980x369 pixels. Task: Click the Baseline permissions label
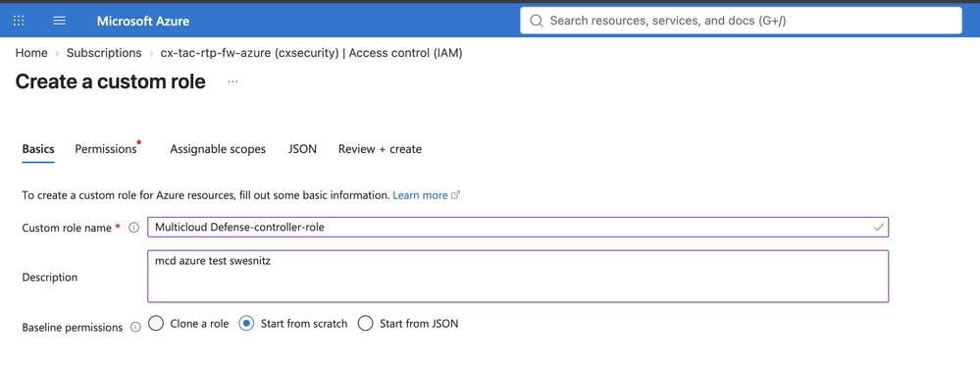click(73, 327)
